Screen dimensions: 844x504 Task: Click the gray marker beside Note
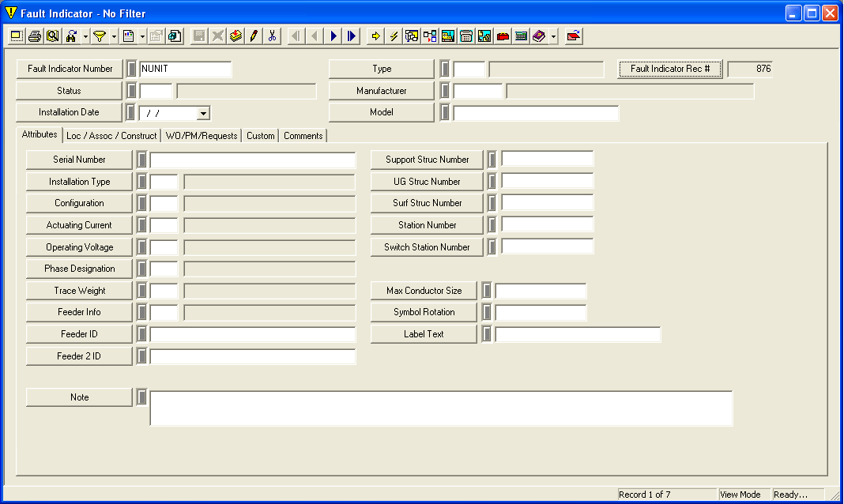141,397
